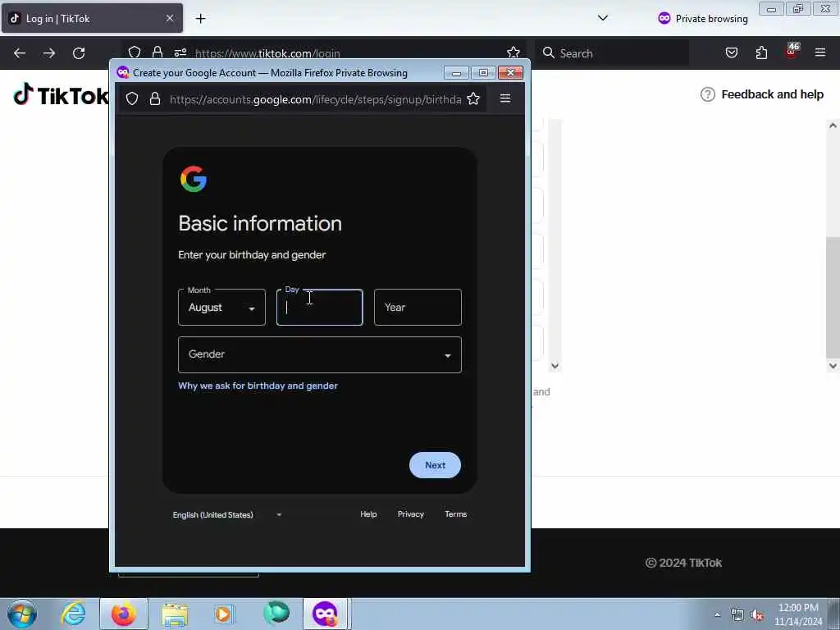This screenshot has width=840, height=630.
Task: Close the Create your Google Account window
Action: pyautogui.click(x=510, y=72)
